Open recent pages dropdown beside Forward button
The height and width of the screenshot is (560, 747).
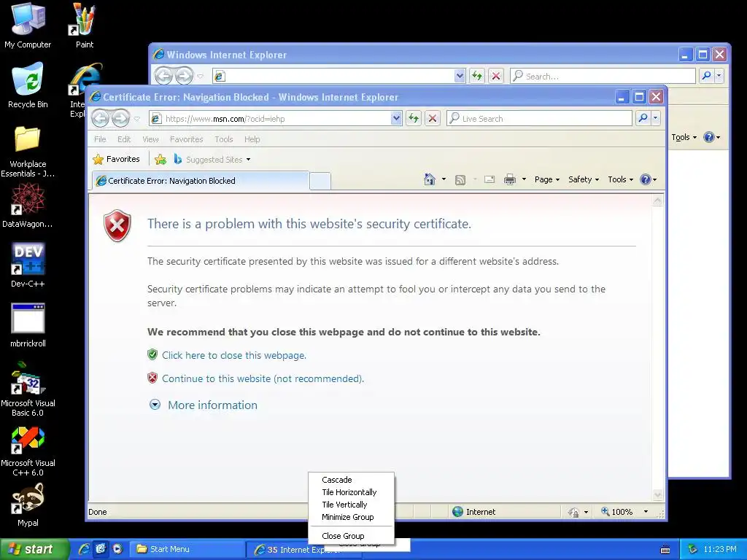[x=136, y=119]
